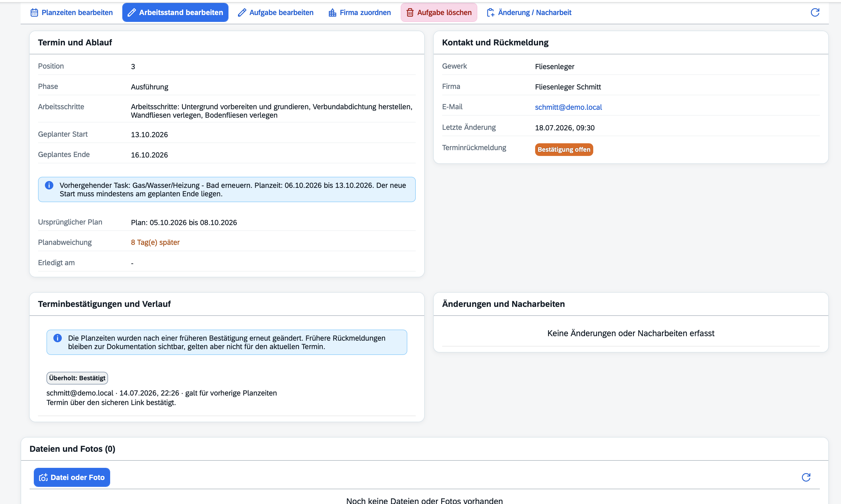This screenshot has height=504, width=841.
Task: Open the Planzeiten bearbeiten action
Action: [72, 13]
